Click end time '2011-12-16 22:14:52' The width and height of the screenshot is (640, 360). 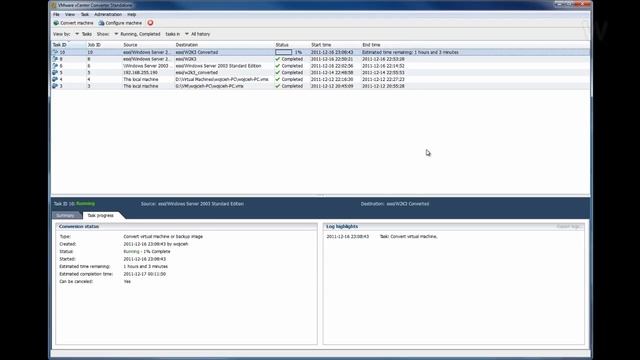[383, 66]
